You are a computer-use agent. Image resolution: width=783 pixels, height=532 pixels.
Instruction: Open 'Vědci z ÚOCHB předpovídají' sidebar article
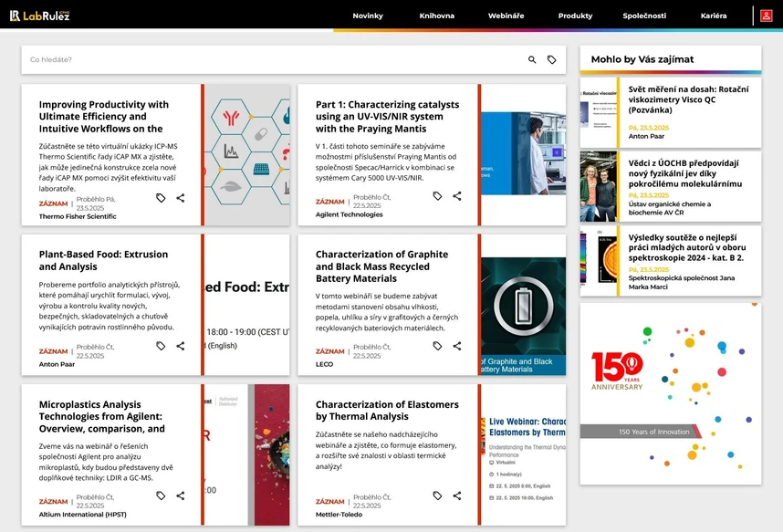coord(685,173)
